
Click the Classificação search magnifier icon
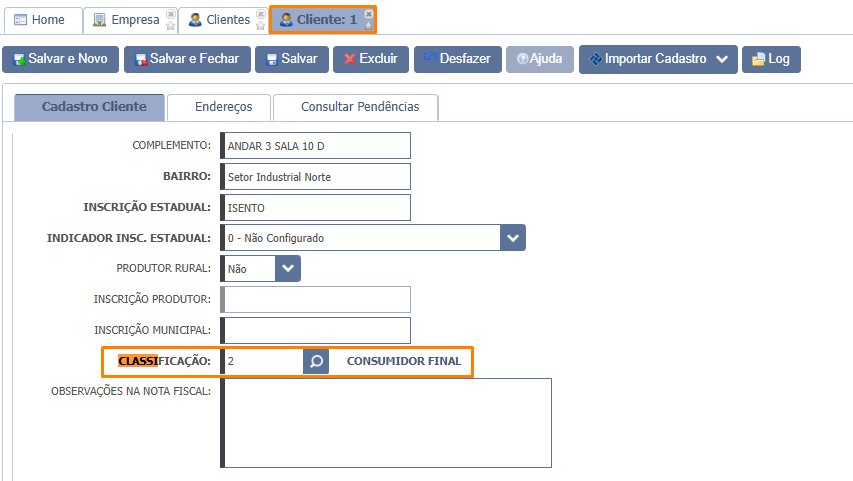coord(316,361)
